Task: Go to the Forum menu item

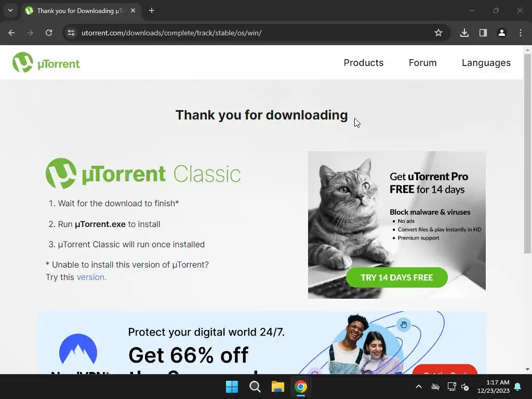Action: point(422,63)
